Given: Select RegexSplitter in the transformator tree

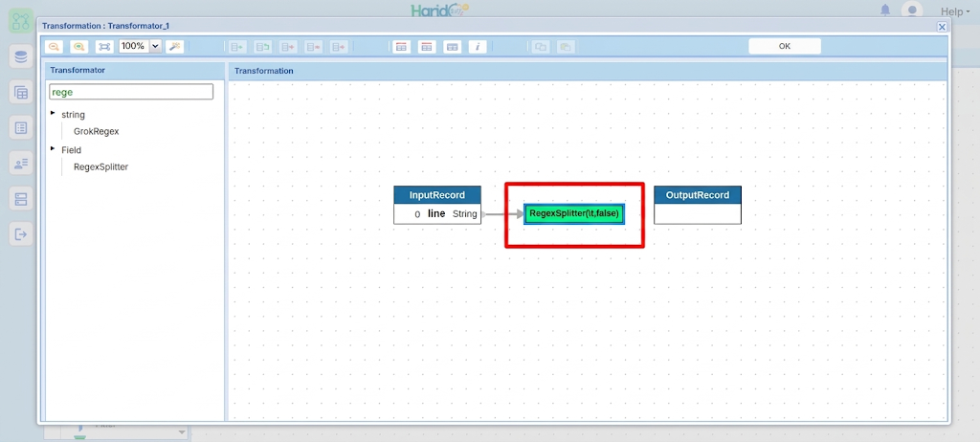Looking at the screenshot, I should coord(101,167).
